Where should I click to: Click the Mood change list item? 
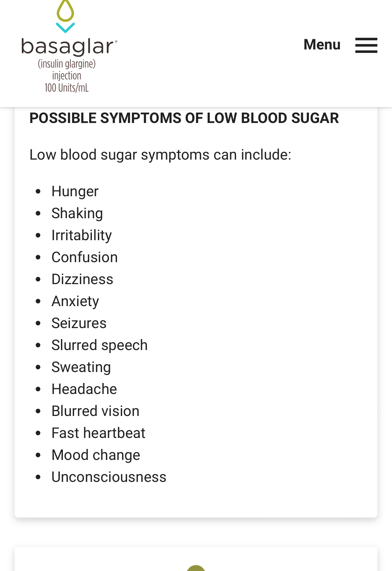click(96, 455)
